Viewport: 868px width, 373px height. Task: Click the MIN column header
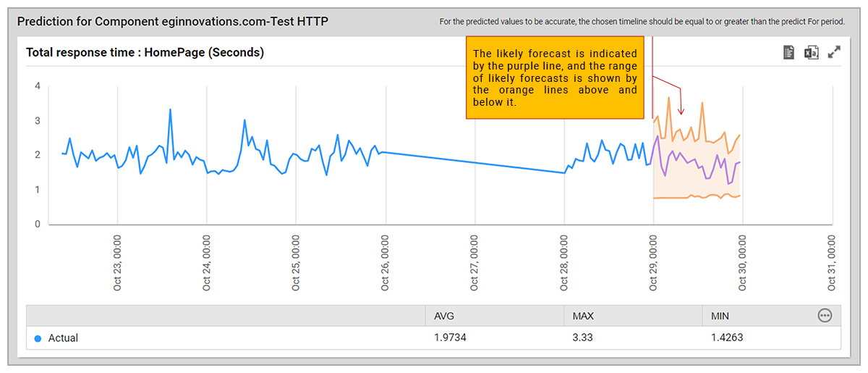coord(720,316)
